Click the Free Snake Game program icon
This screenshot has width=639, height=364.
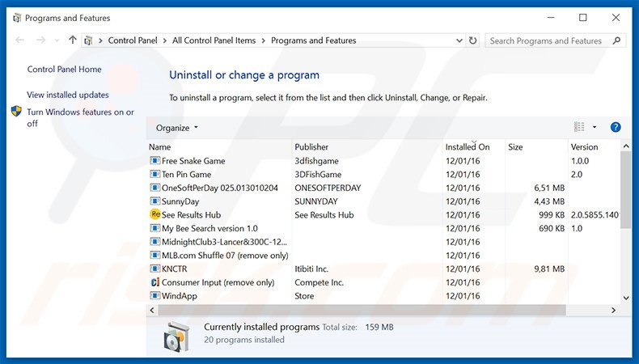point(154,161)
